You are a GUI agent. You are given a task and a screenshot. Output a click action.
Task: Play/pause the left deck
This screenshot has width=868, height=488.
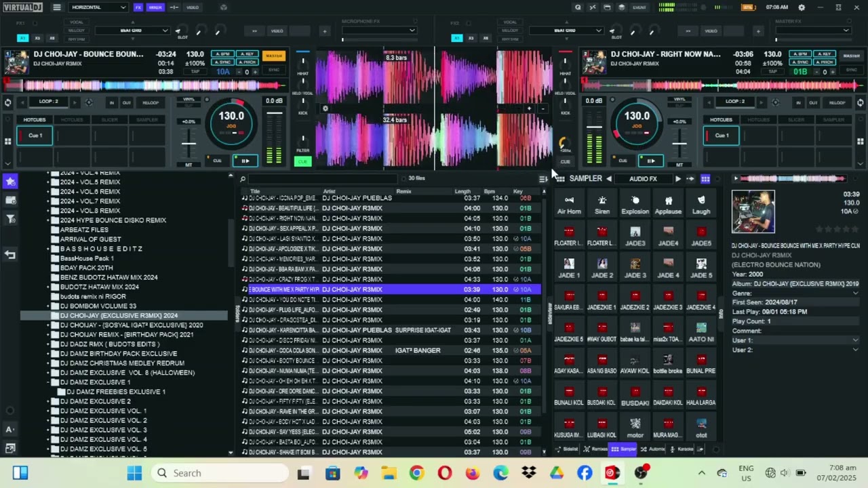tap(245, 161)
